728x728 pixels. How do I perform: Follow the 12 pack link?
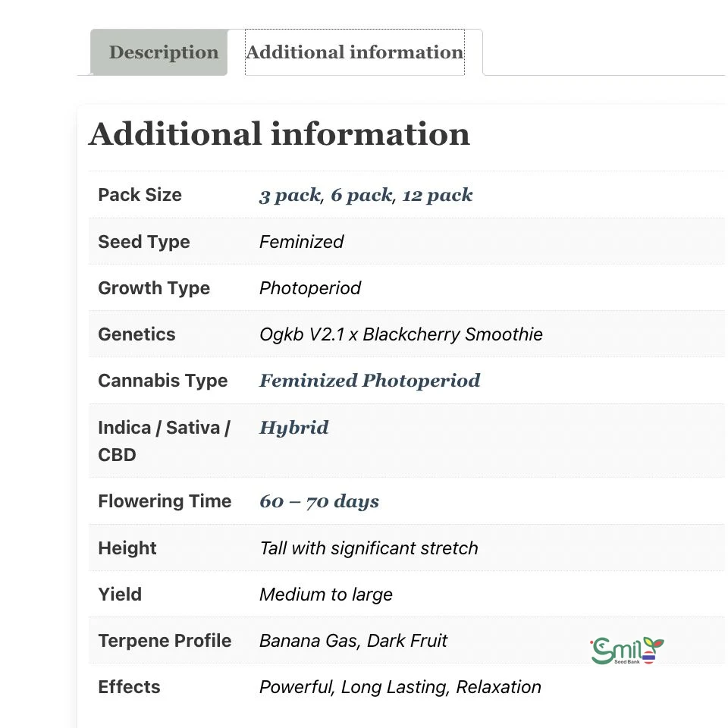coord(438,195)
